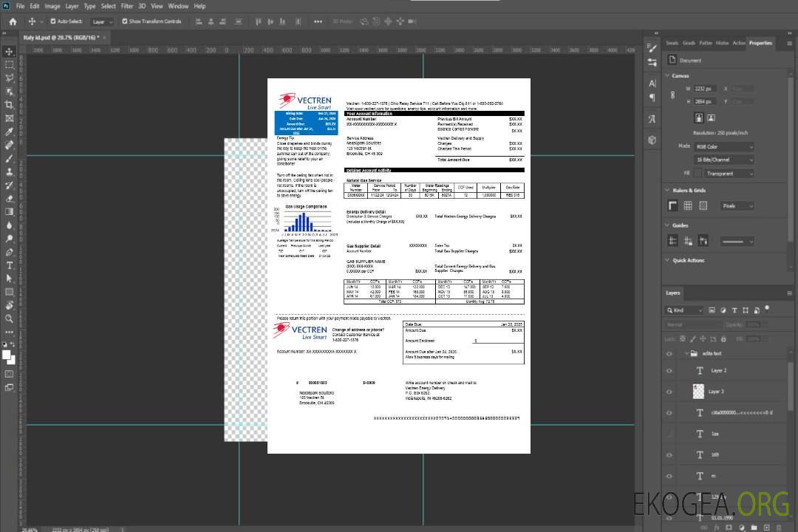Select the Eraser tool
The height and width of the screenshot is (532, 798).
click(x=9, y=199)
